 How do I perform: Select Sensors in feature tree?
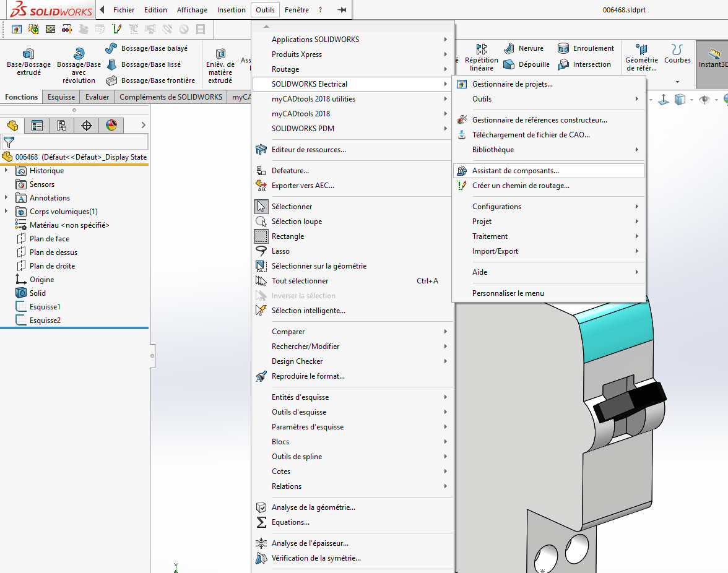click(42, 184)
